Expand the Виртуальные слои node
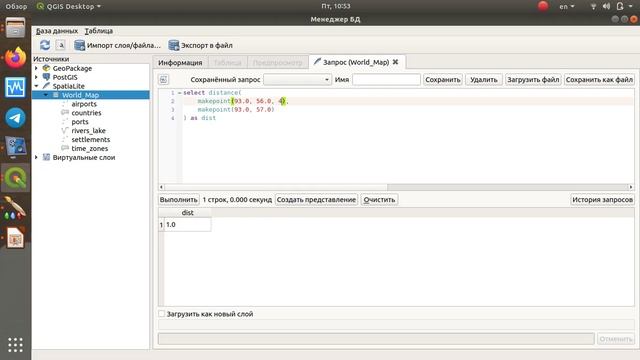The image size is (640, 360). (36, 157)
